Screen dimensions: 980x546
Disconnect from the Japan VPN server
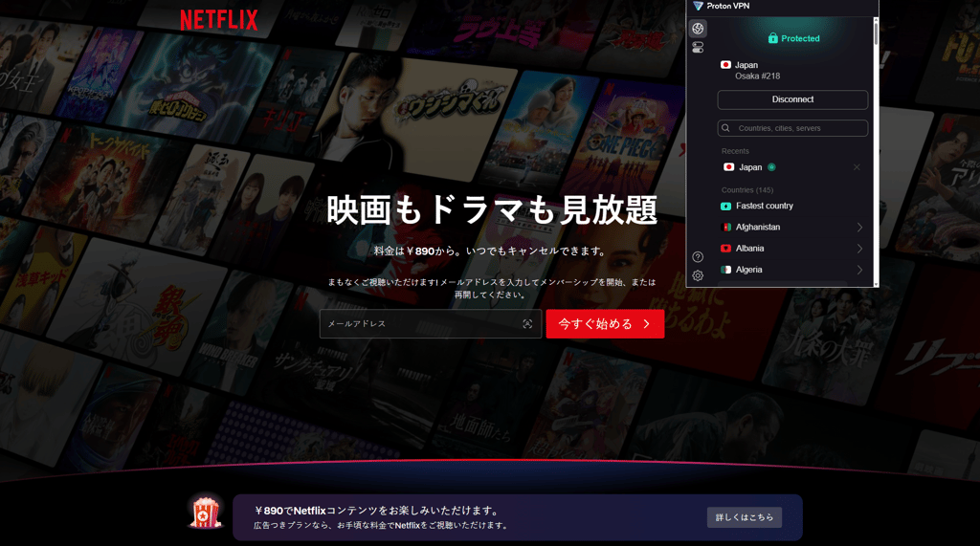click(792, 99)
